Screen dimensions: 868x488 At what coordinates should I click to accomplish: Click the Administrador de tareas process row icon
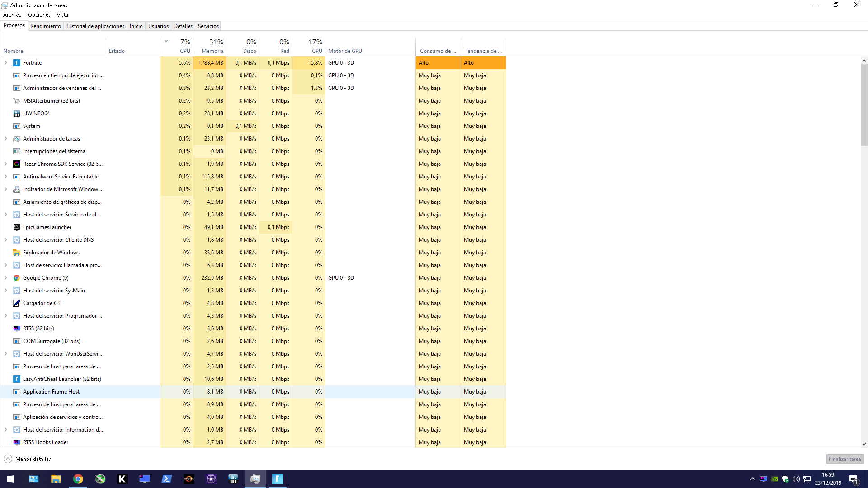(17, 139)
